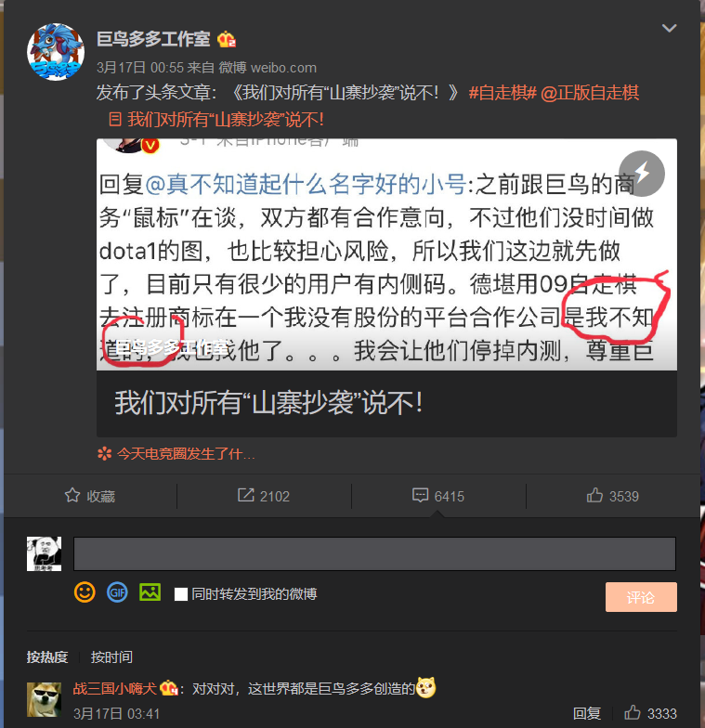
Task: Click 回复 on the top comment
Action: 587,713
